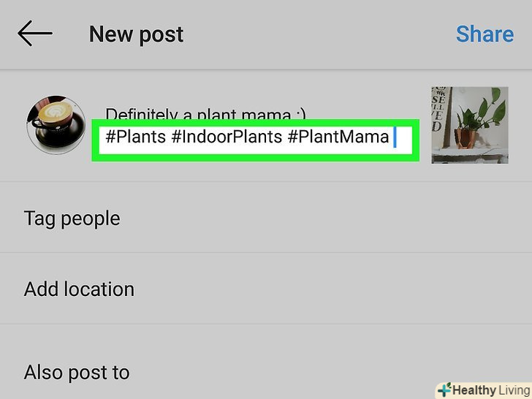Click the #IndoorPlants hashtag

226,137
